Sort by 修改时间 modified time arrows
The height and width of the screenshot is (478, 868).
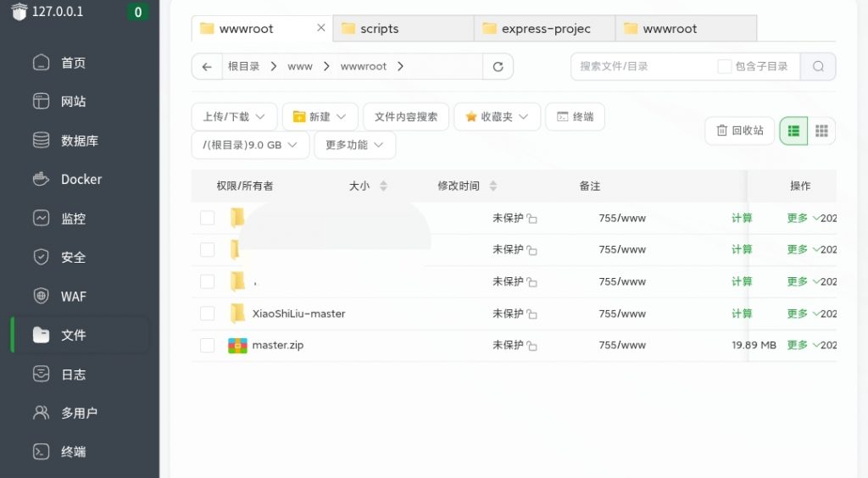click(492, 186)
